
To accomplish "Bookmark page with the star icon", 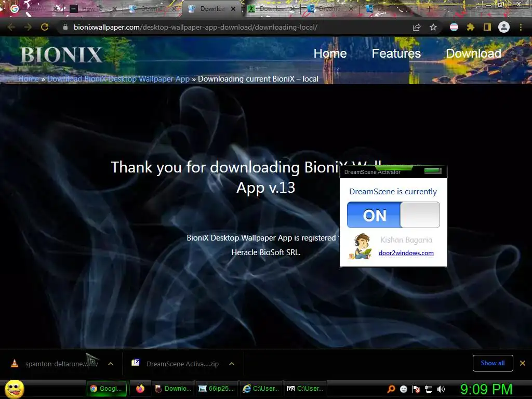I will [433, 27].
